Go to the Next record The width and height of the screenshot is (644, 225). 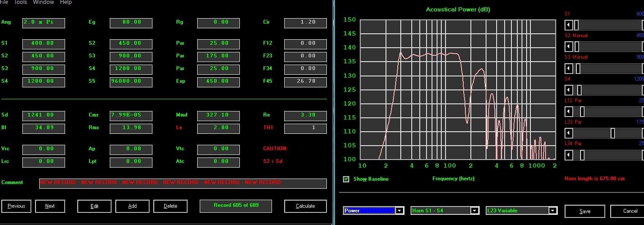click(x=50, y=206)
